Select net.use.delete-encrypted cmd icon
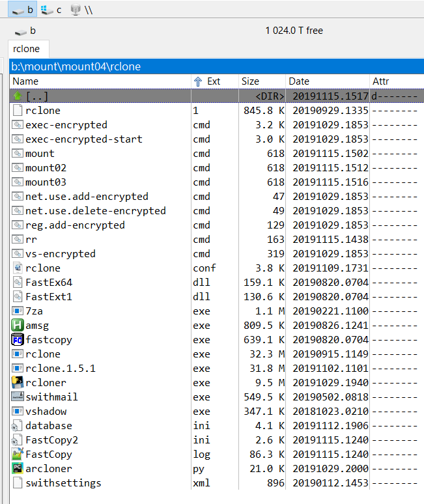 click(x=18, y=210)
